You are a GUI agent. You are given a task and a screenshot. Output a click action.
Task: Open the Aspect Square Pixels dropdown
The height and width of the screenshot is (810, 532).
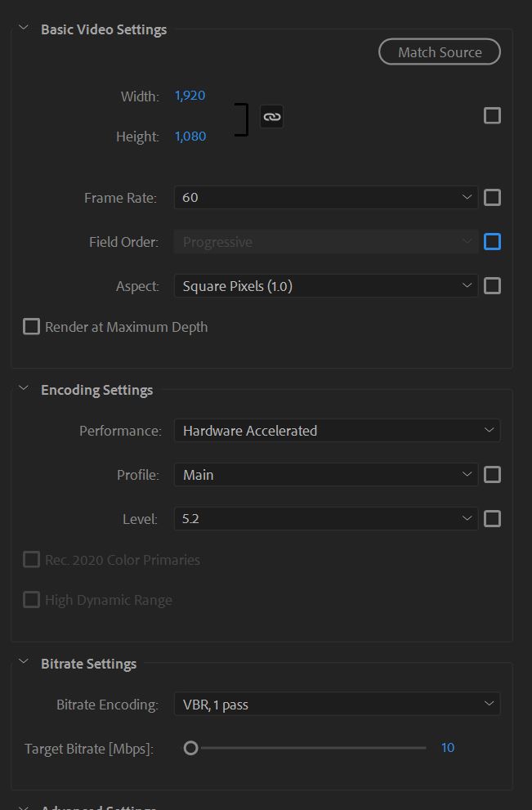[x=325, y=286]
